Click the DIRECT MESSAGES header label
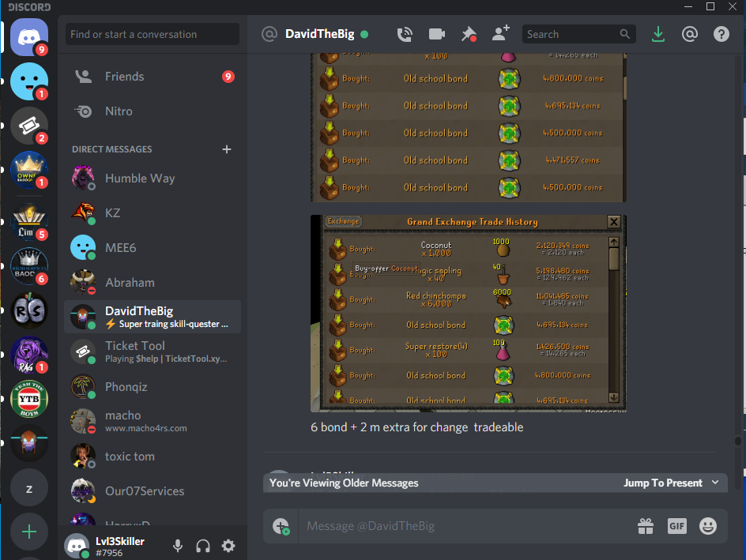Image resolution: width=746 pixels, height=560 pixels. tap(111, 149)
